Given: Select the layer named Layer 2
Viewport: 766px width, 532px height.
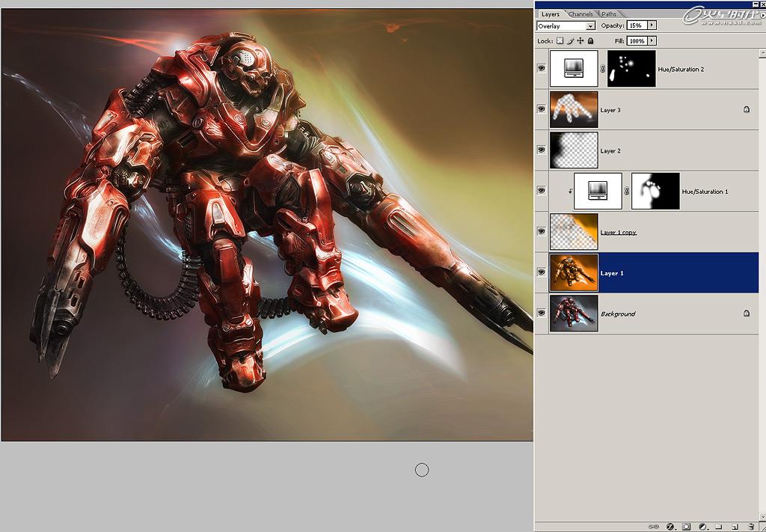Looking at the screenshot, I should click(610, 151).
